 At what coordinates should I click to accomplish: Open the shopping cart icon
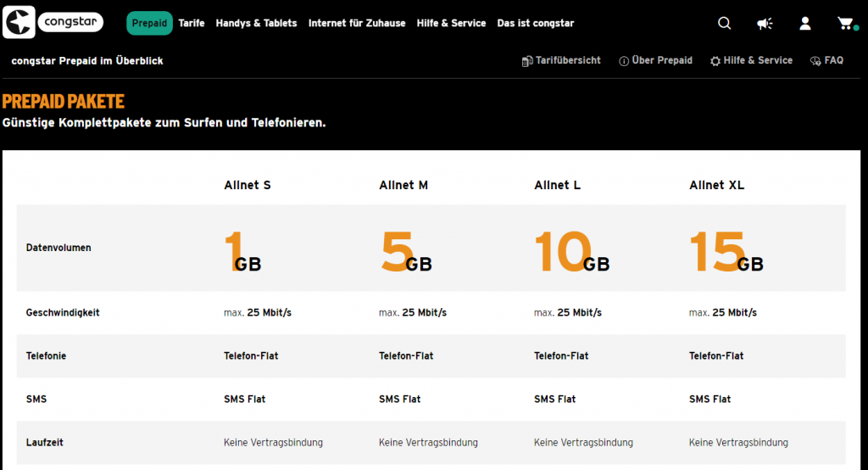coord(846,23)
